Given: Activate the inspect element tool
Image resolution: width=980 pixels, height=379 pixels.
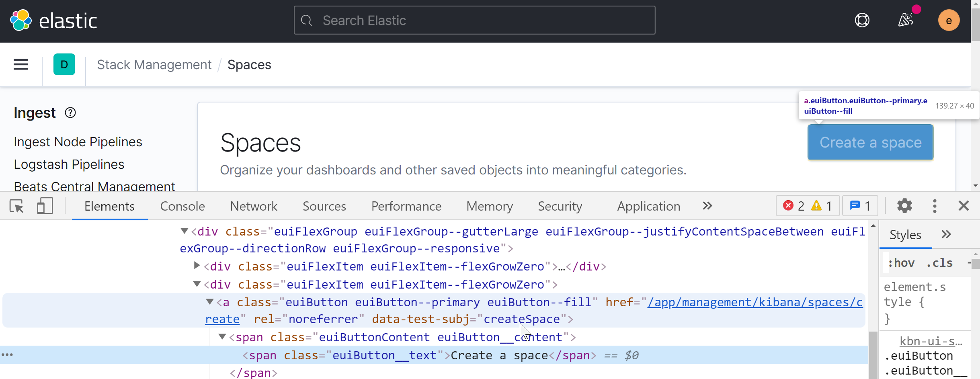Looking at the screenshot, I should click(x=16, y=206).
